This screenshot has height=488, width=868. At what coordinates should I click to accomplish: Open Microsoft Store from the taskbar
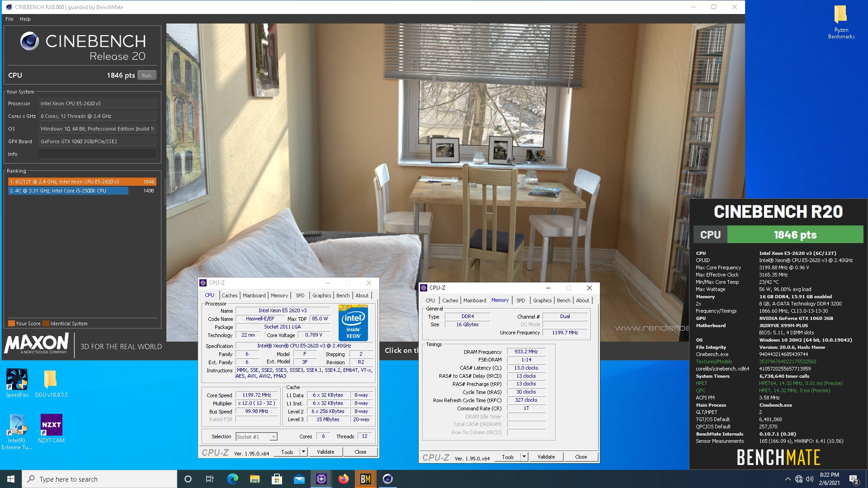click(x=277, y=479)
